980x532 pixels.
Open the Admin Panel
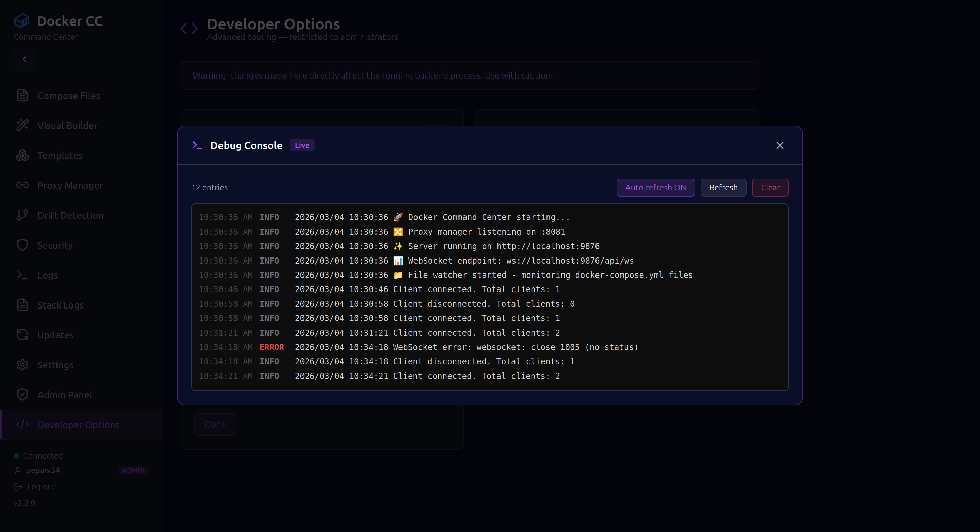[x=65, y=395]
